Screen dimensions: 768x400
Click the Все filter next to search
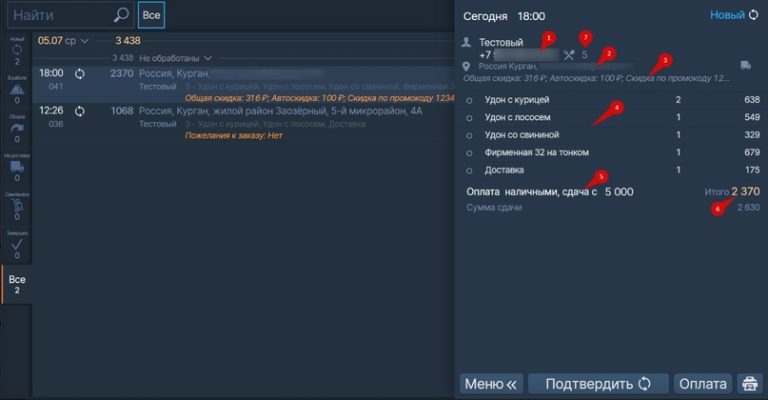click(x=151, y=15)
